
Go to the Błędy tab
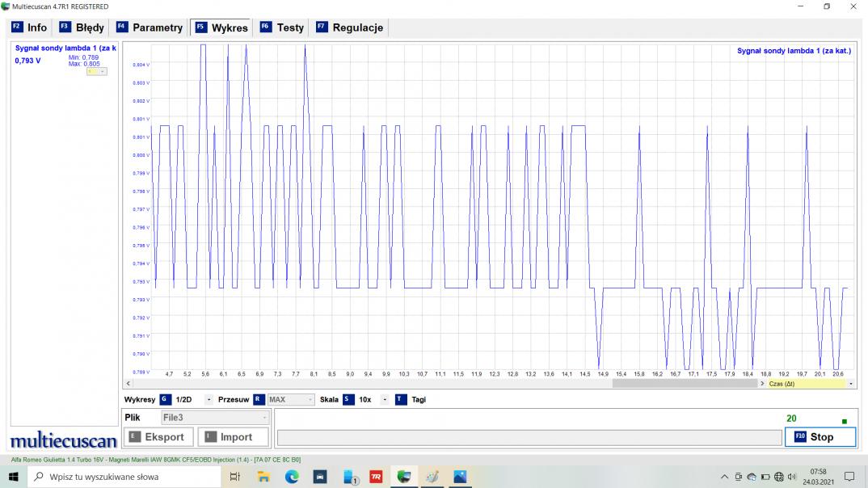tap(82, 27)
